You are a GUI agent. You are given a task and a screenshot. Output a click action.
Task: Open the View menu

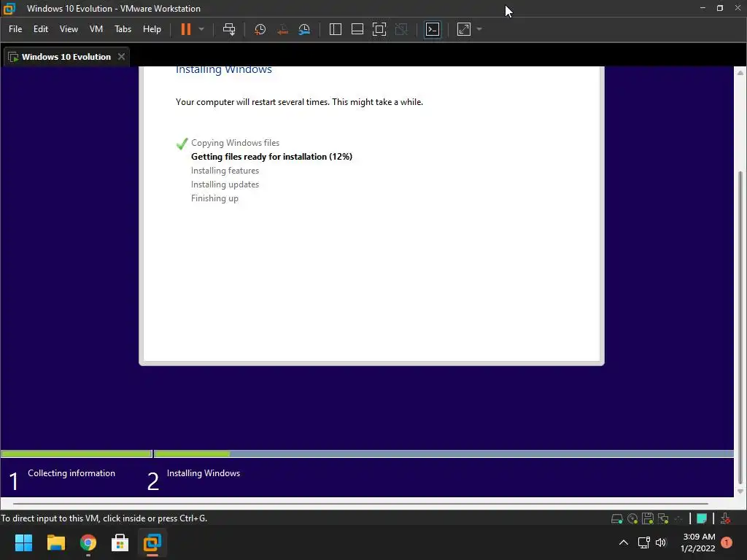[69, 29]
